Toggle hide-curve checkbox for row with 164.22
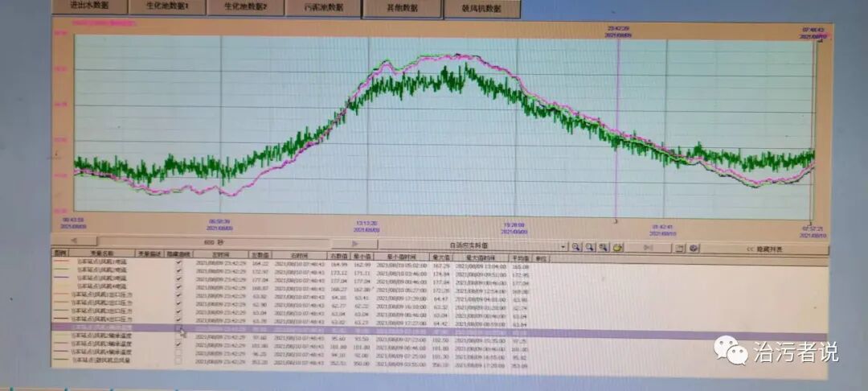Viewport: 868px width, 391px height. click(x=178, y=263)
